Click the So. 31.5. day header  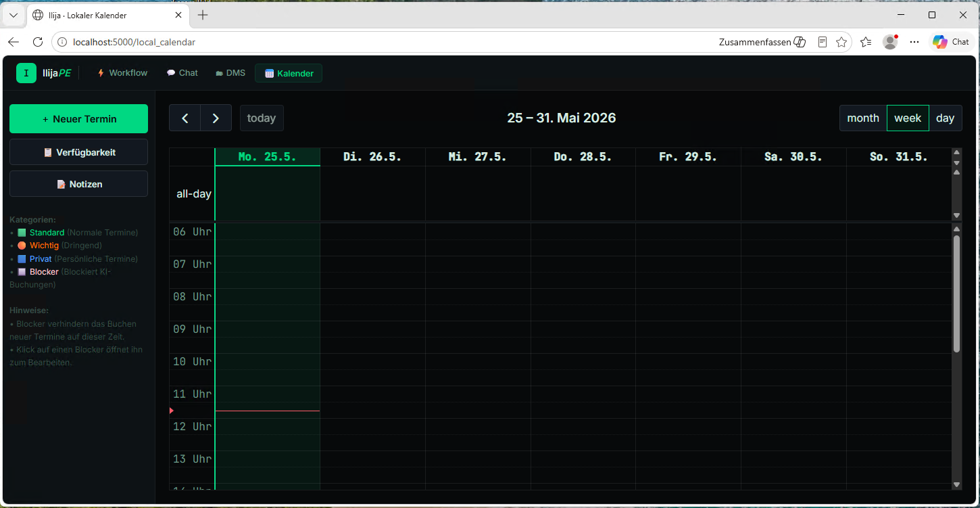tap(899, 156)
